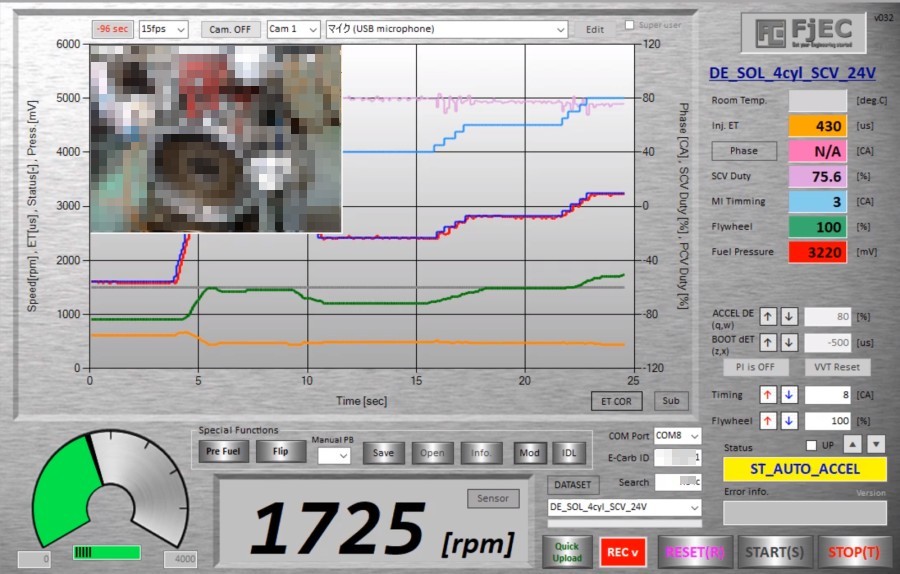Click the red Fuel Pressure color box
Screen dimensions: 900x574
pyautogui.click(x=817, y=252)
